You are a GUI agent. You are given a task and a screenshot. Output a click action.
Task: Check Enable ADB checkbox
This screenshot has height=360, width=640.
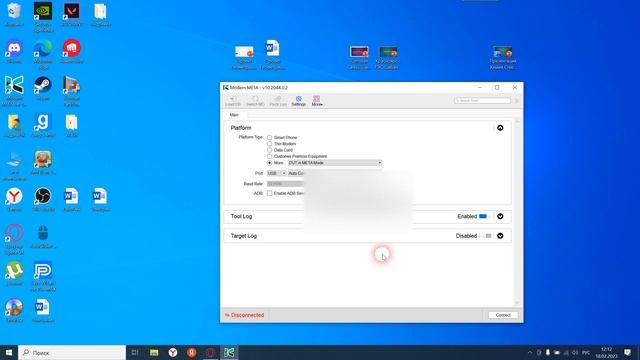pos(269,193)
